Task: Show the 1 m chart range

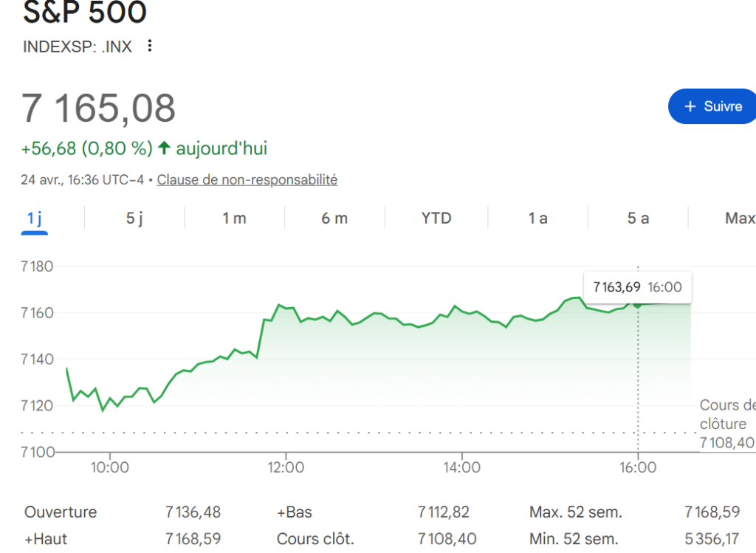Action: [x=234, y=219]
